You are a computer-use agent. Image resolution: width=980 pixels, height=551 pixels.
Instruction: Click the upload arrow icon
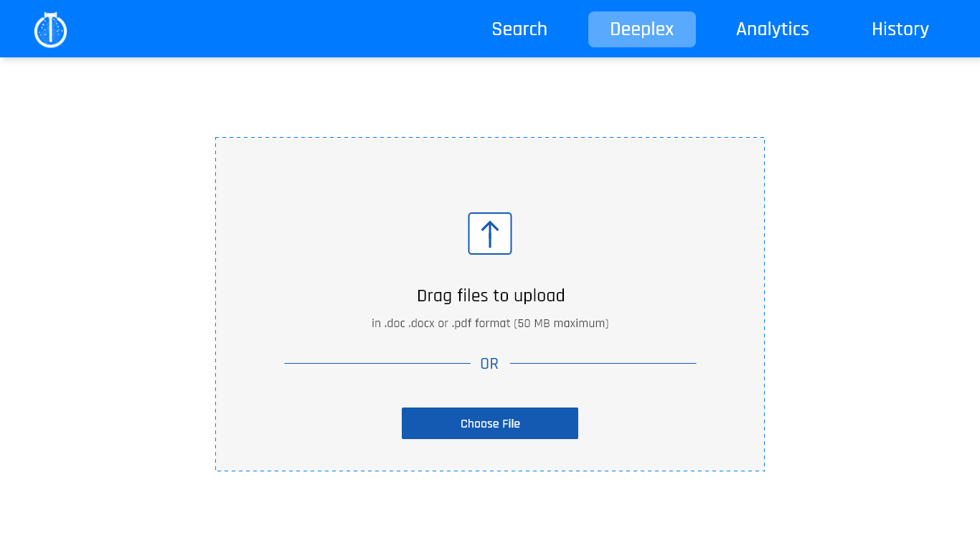(490, 233)
